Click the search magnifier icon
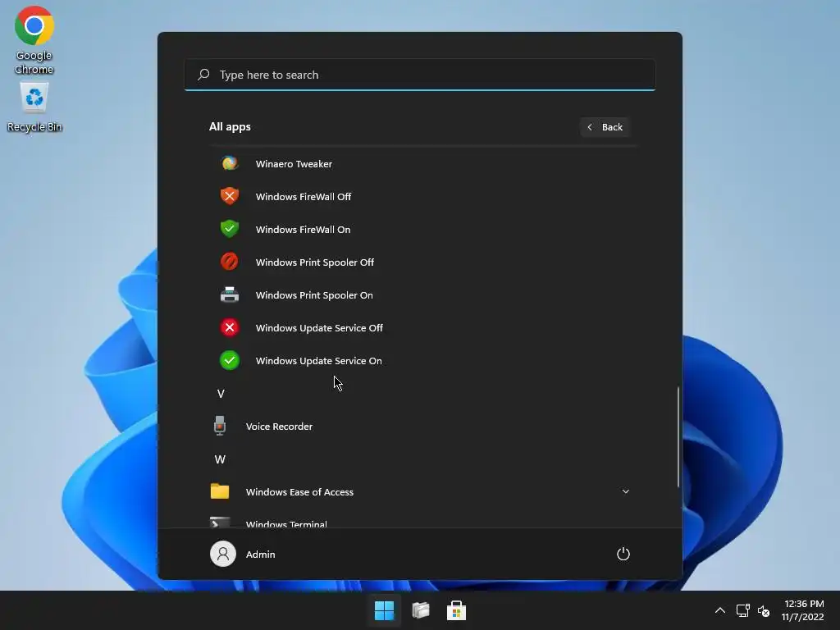840x630 pixels. (203, 75)
